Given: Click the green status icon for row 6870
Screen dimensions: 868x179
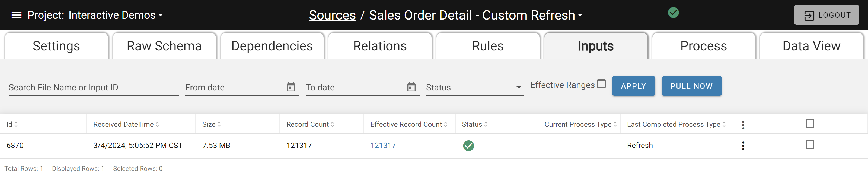Looking at the screenshot, I should point(468,146).
